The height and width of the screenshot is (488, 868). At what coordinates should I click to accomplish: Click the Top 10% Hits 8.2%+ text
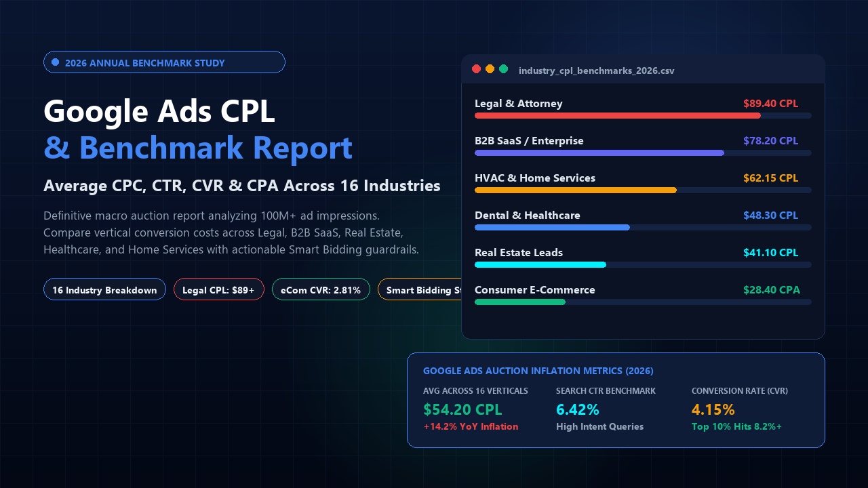coord(736,427)
